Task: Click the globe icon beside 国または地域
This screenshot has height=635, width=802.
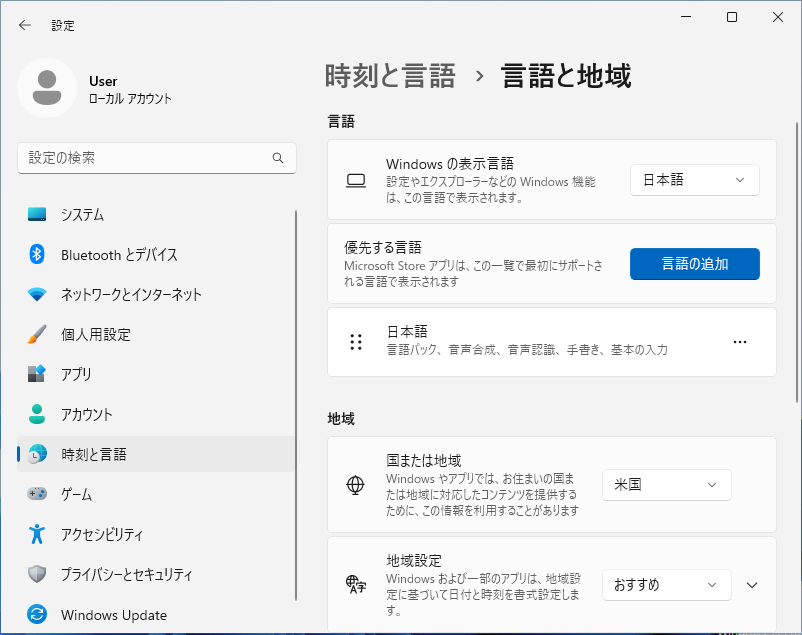Action: pyautogui.click(x=355, y=485)
